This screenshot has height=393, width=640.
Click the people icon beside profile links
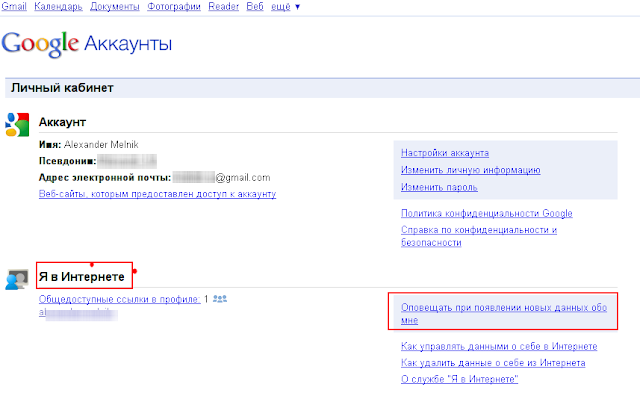point(220,299)
